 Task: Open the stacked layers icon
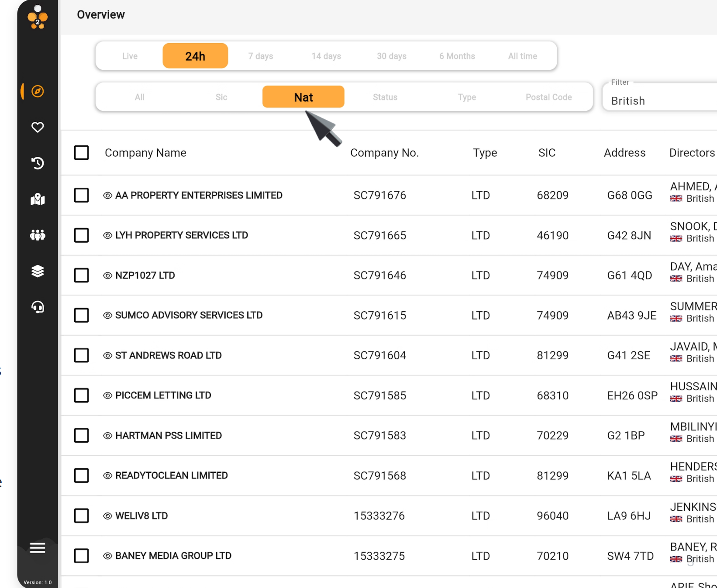[38, 271]
